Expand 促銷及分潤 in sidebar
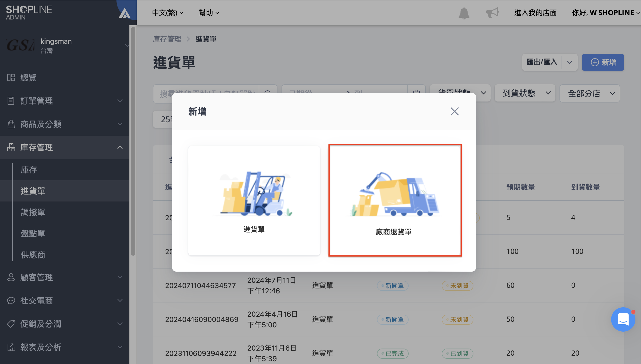This screenshot has height=364, width=641. [64, 324]
